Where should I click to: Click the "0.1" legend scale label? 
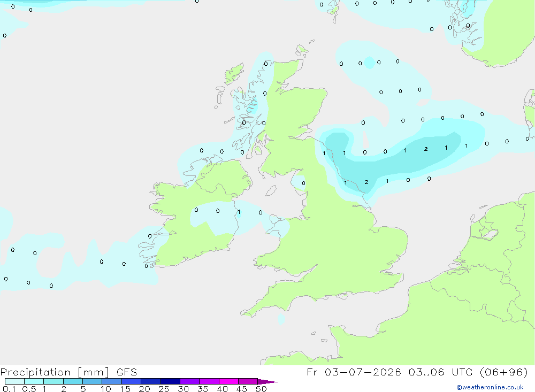click(9, 389)
